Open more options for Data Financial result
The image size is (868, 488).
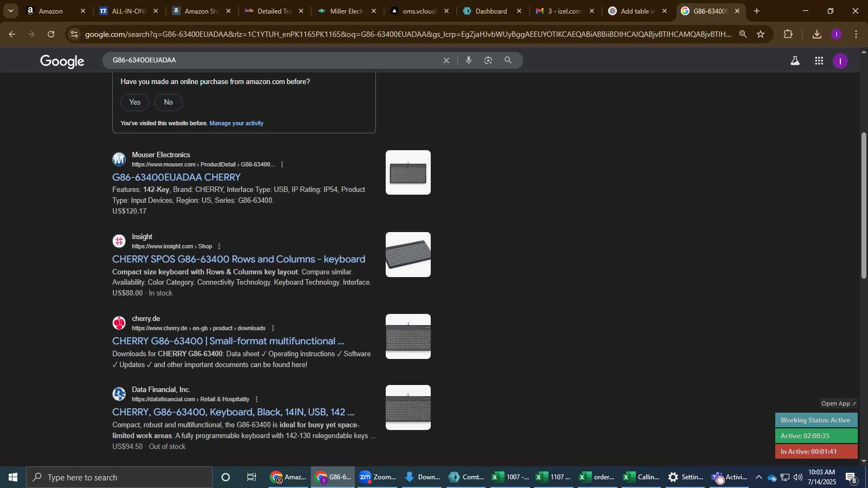click(257, 399)
